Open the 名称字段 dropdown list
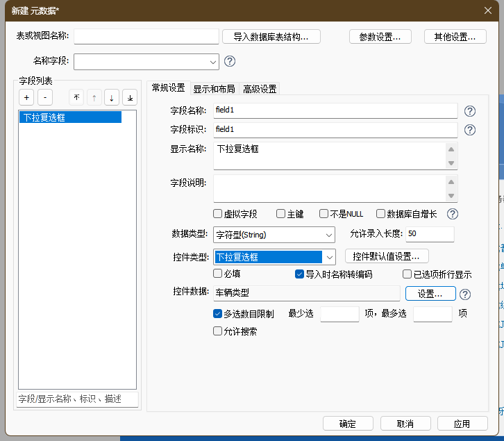 coord(212,62)
